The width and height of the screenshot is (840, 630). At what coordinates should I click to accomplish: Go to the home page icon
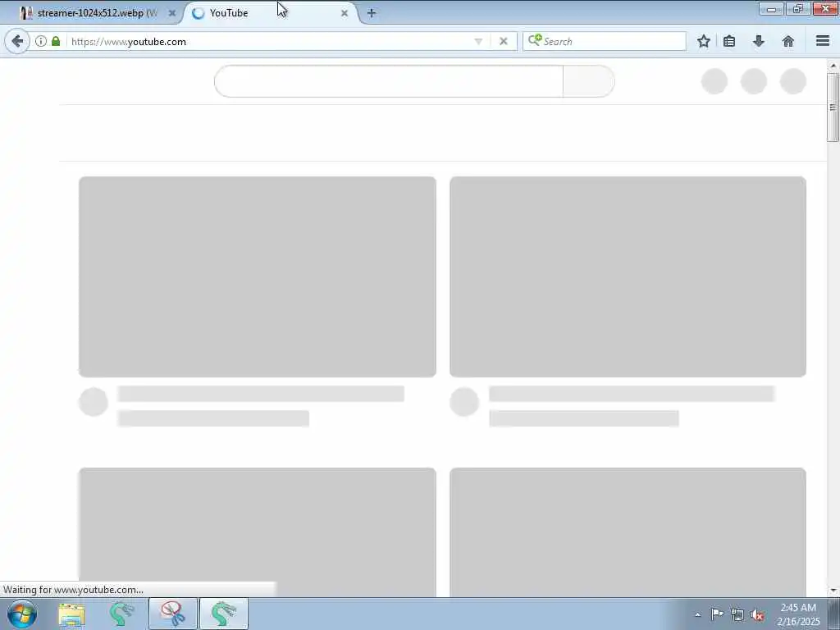click(788, 41)
